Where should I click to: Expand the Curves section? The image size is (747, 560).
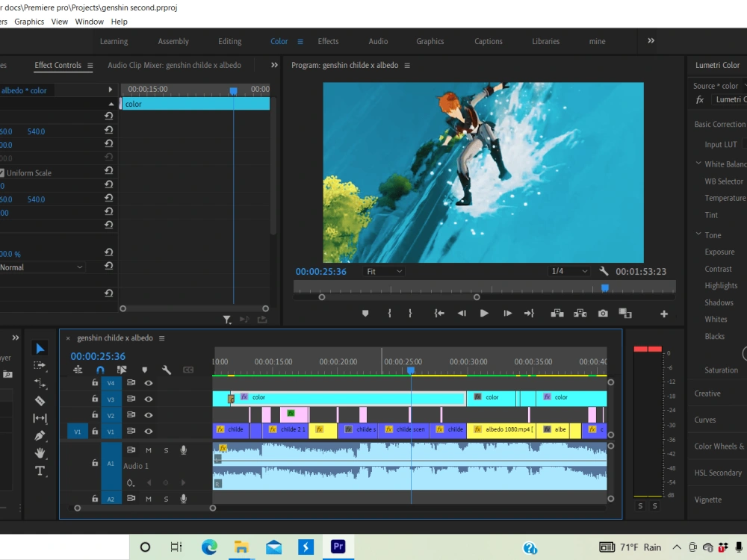coord(705,420)
